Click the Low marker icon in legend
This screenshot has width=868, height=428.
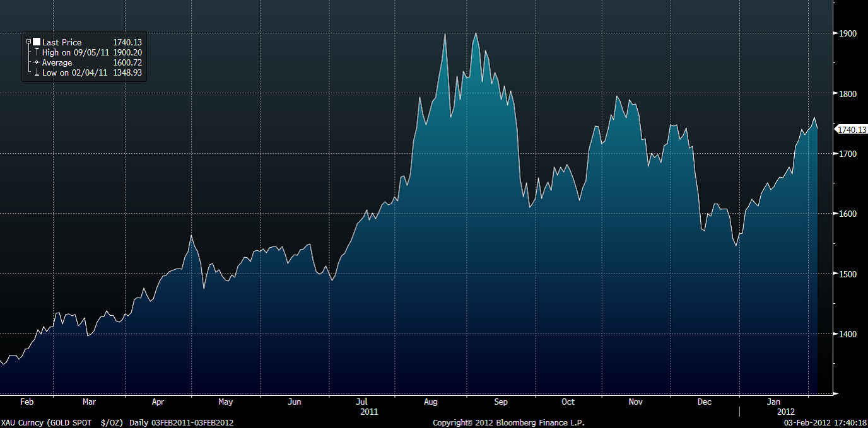point(37,72)
